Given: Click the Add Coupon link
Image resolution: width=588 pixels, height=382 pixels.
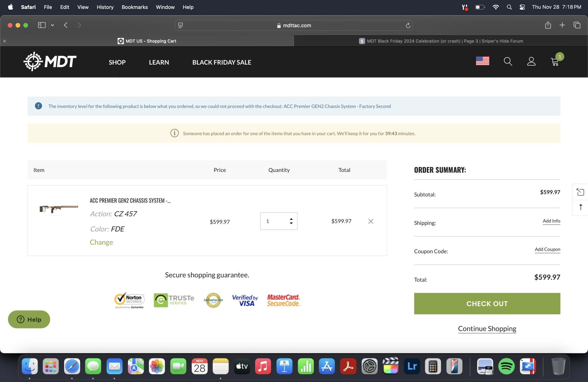Looking at the screenshot, I should [547, 249].
